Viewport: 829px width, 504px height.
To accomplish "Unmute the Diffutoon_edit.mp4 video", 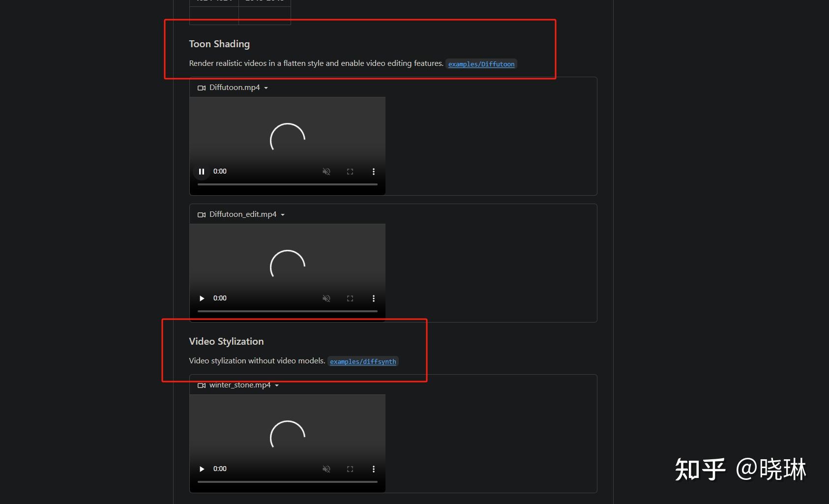I will pyautogui.click(x=326, y=298).
